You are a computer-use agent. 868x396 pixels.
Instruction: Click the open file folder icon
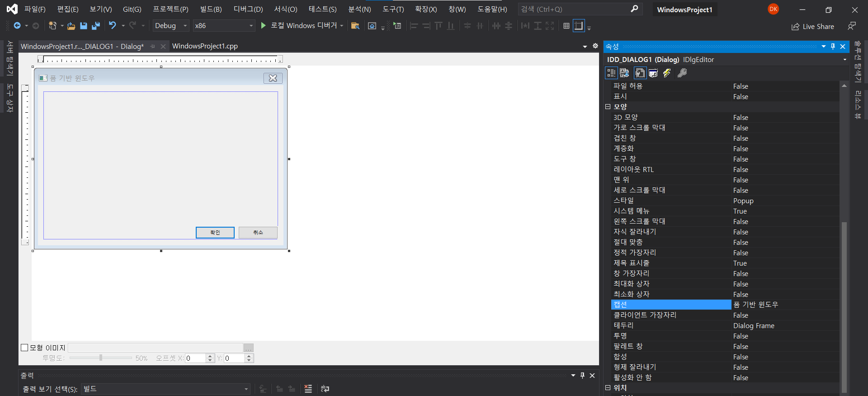(x=71, y=26)
